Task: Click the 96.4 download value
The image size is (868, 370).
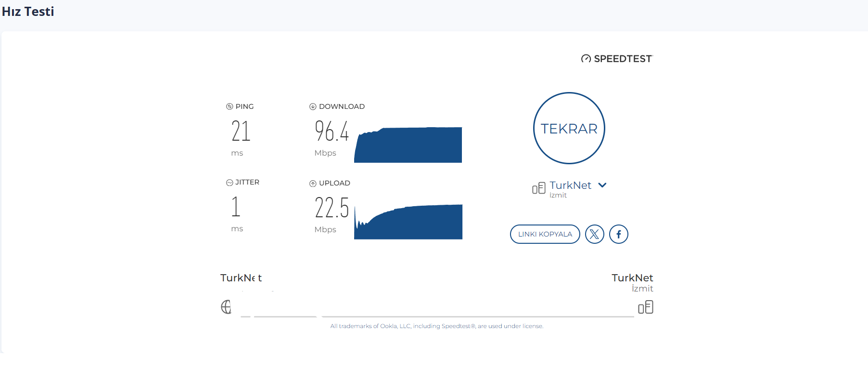Action: pyautogui.click(x=332, y=131)
